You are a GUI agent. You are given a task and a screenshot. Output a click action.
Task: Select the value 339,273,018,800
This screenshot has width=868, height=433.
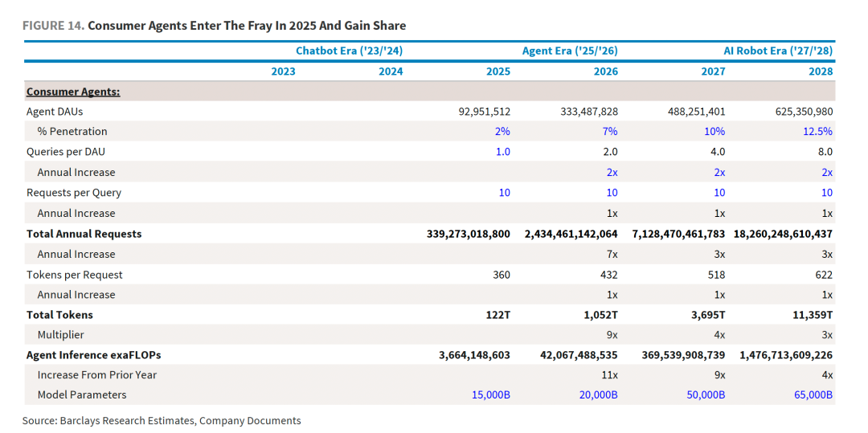[469, 234]
